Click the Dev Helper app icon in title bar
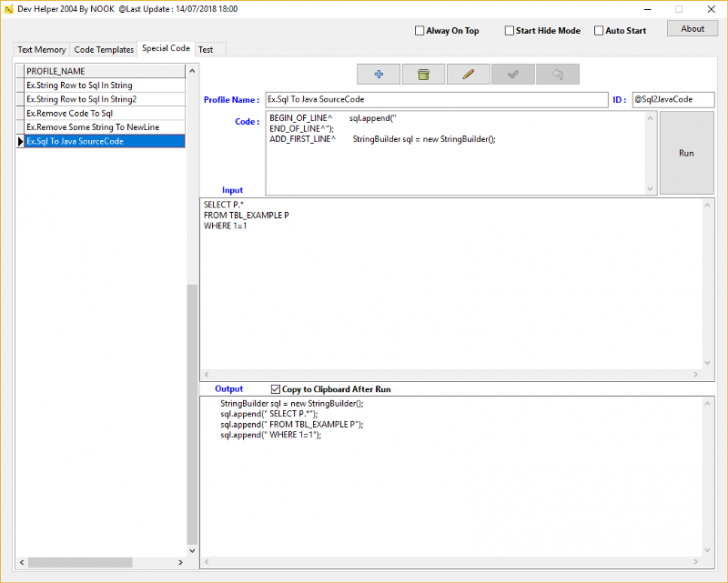 tap(8, 9)
